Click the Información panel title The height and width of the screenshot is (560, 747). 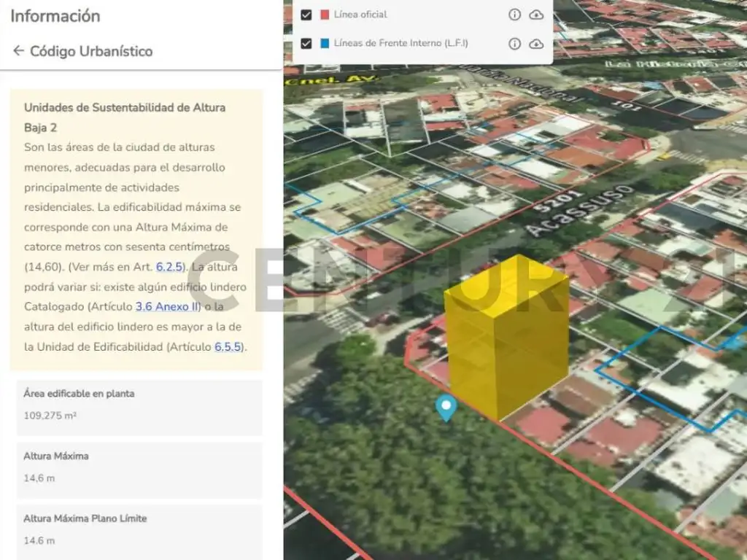(x=55, y=16)
